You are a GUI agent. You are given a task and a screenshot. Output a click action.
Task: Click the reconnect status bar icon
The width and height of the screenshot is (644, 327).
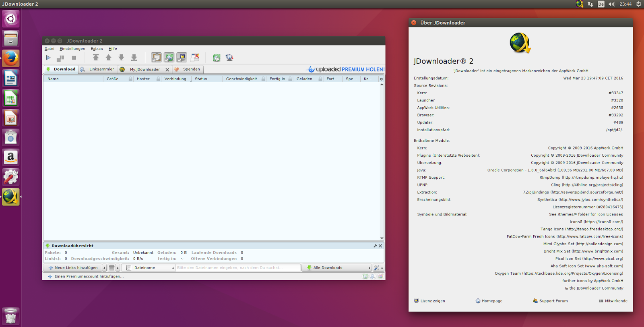pos(365,277)
